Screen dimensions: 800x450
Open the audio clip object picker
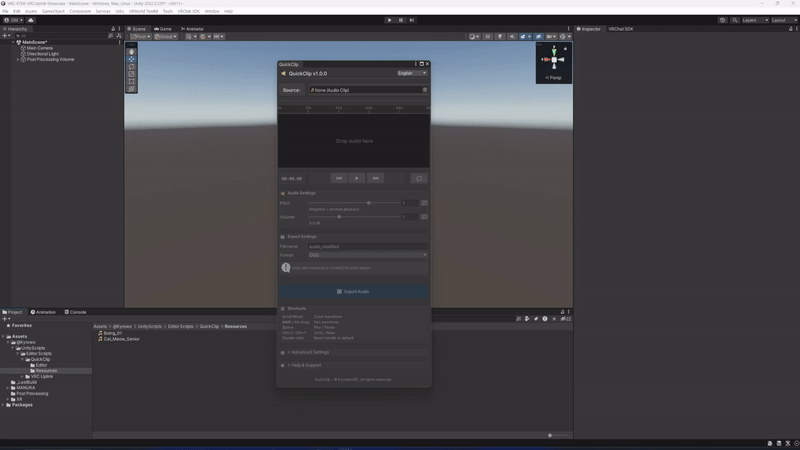tap(424, 90)
